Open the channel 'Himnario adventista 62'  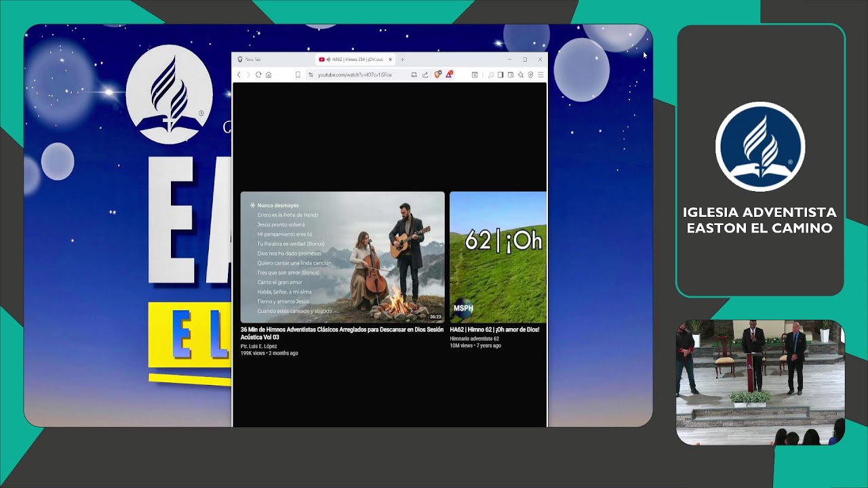(474, 338)
